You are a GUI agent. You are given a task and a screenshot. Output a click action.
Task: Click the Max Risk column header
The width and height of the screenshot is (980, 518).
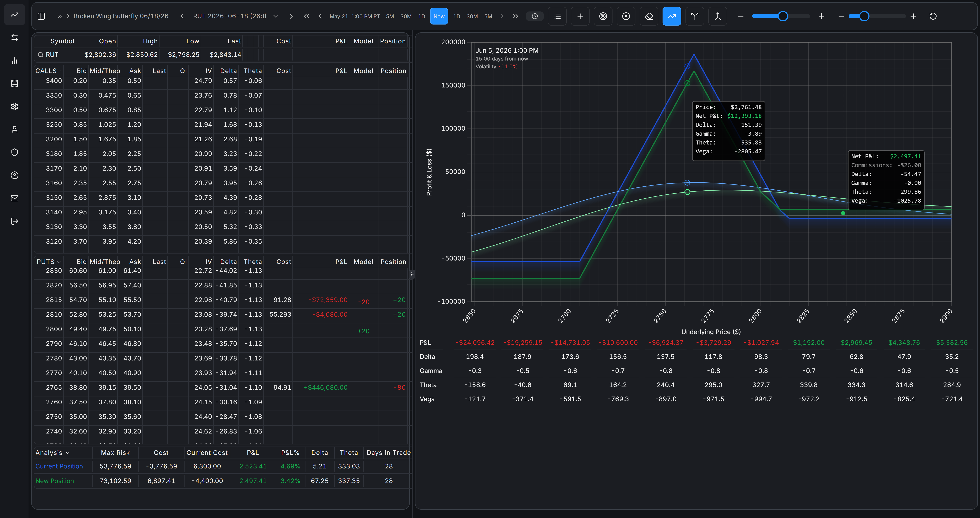coord(115,453)
